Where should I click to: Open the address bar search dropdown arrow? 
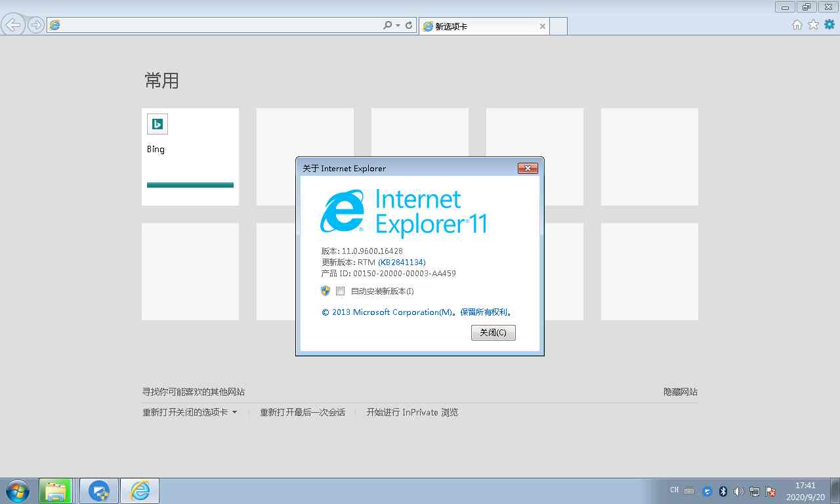398,26
